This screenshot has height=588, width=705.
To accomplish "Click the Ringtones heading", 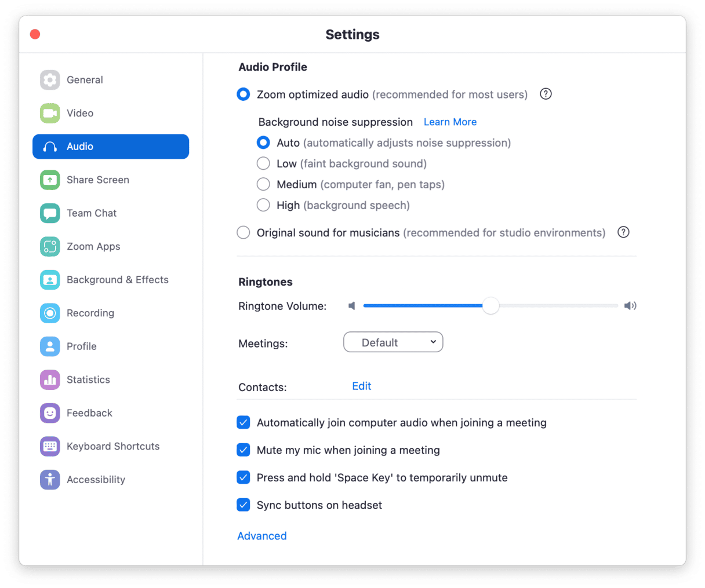I will [x=266, y=282].
